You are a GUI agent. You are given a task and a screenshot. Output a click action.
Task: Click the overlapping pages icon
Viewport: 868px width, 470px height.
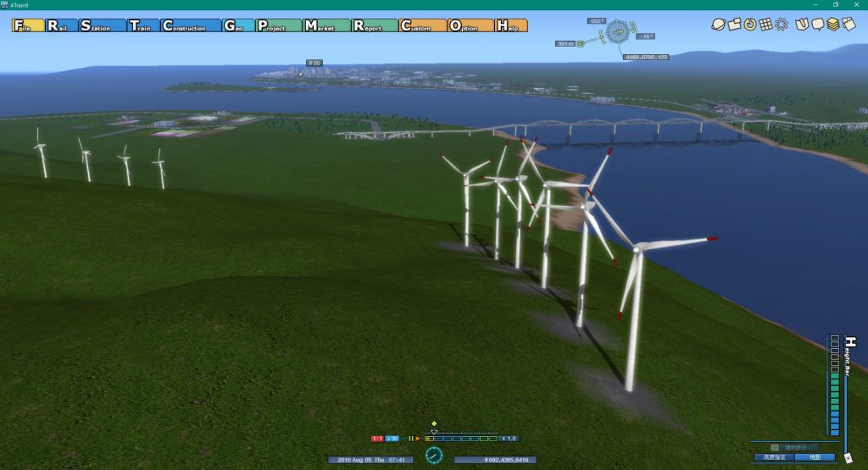[x=849, y=25]
